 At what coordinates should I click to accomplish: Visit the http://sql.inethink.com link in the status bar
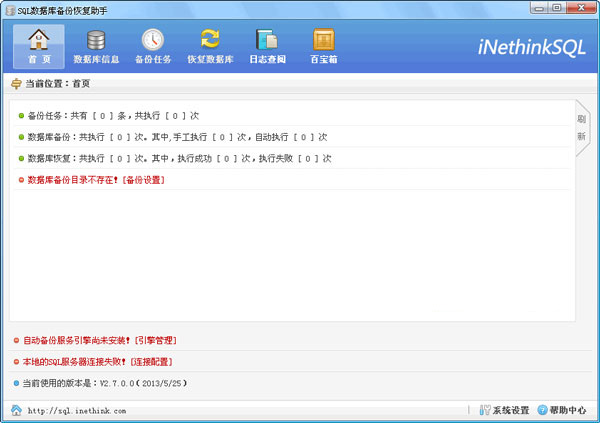coord(77,411)
